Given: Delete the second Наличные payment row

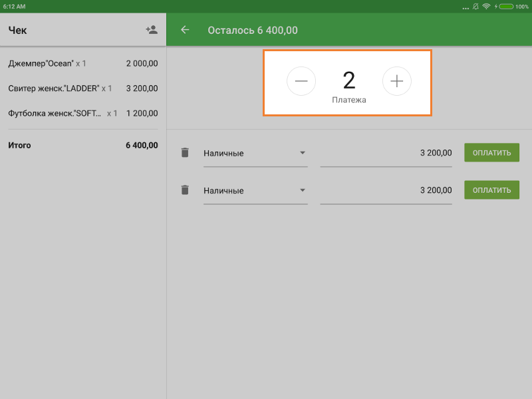Looking at the screenshot, I should tap(185, 190).
